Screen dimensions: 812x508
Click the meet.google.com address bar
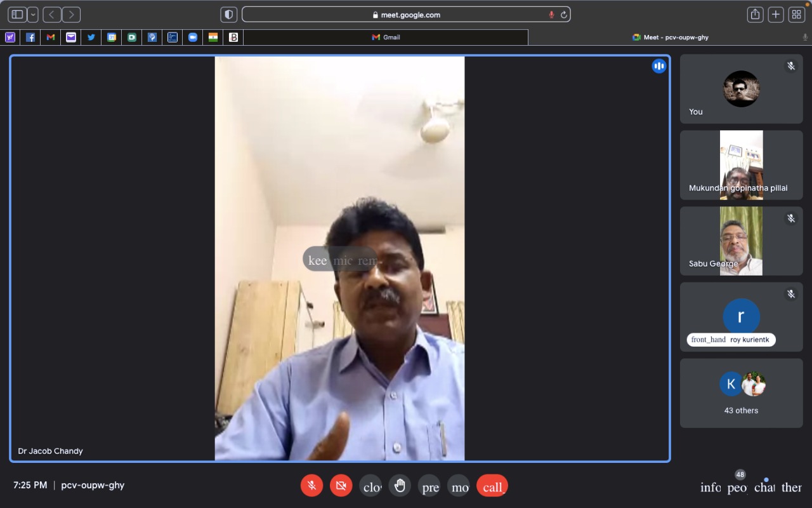pos(406,15)
